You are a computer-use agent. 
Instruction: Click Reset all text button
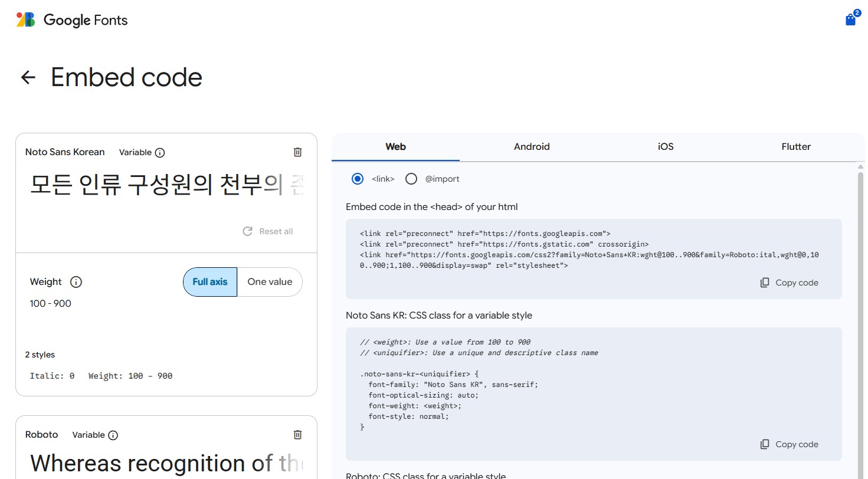[276, 231]
